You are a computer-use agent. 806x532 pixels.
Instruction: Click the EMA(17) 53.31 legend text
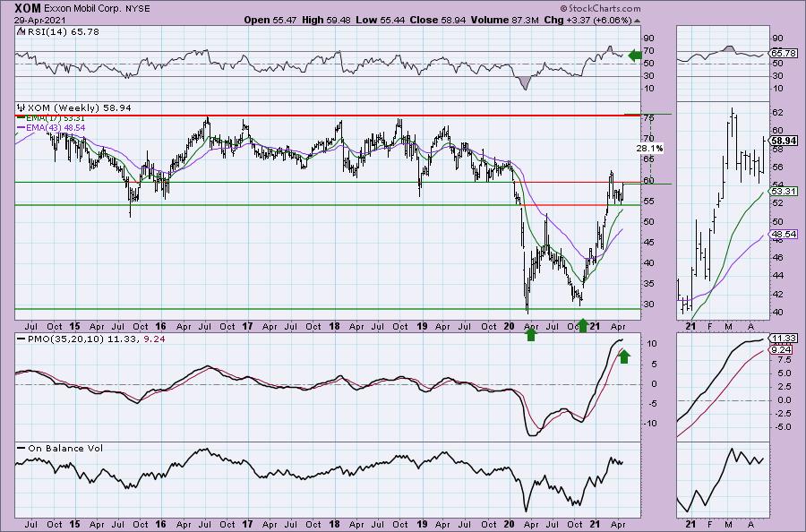click(56, 118)
